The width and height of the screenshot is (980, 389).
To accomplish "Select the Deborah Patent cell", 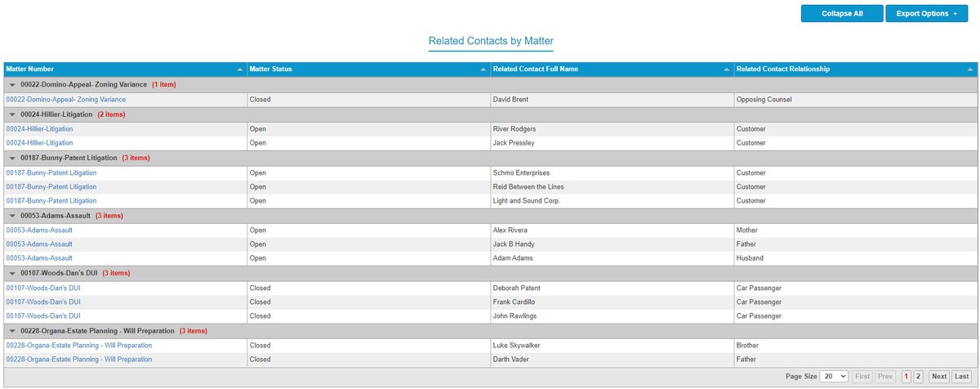I will (612, 288).
